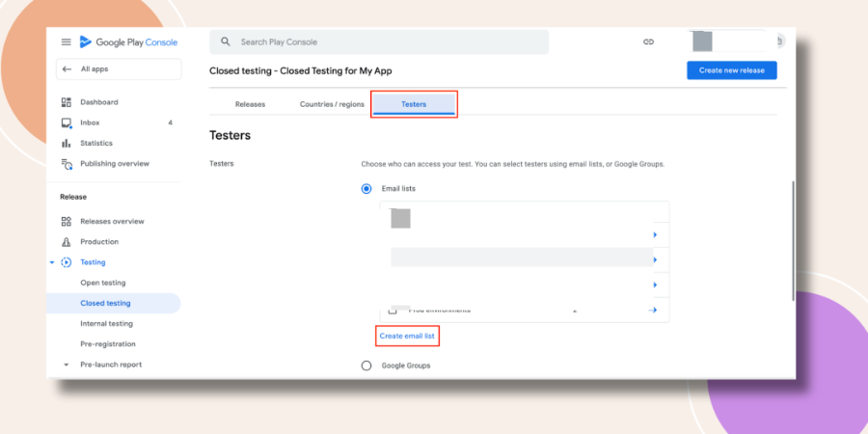Viewport: 868px width, 434px height.
Task: Collapse the Testing section arrow
Action: coord(52,262)
